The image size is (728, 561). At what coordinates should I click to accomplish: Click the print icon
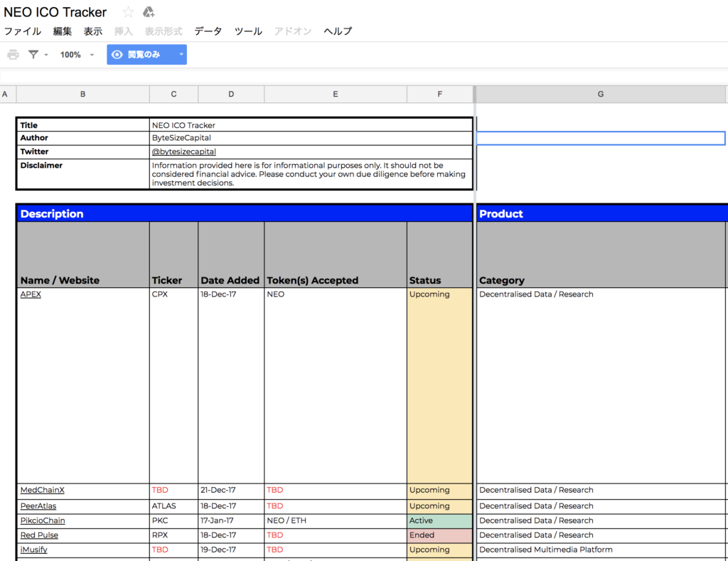coord(13,55)
